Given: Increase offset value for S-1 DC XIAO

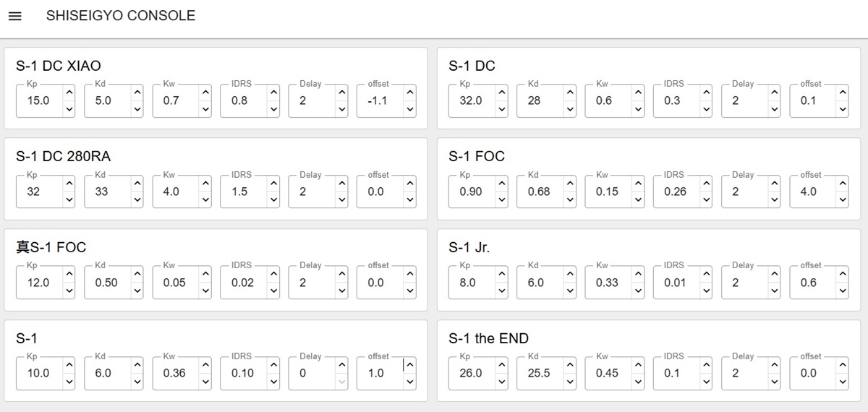Looking at the screenshot, I should (x=410, y=93).
